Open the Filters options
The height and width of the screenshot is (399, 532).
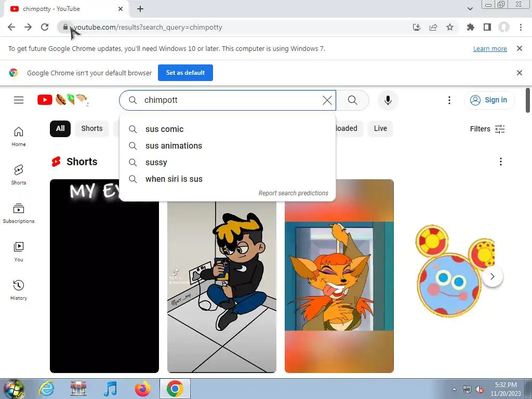[487, 129]
